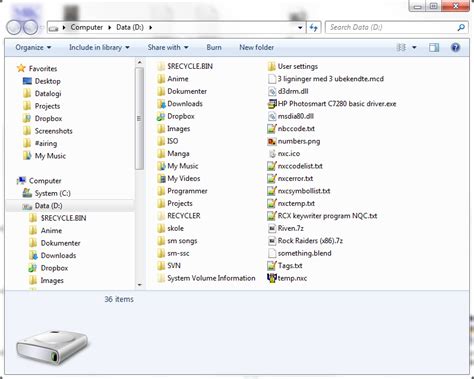Image resolution: width=474 pixels, height=379 pixels.
Task: Select Dropbox under Data (D:) in tree
Action: [x=54, y=268]
